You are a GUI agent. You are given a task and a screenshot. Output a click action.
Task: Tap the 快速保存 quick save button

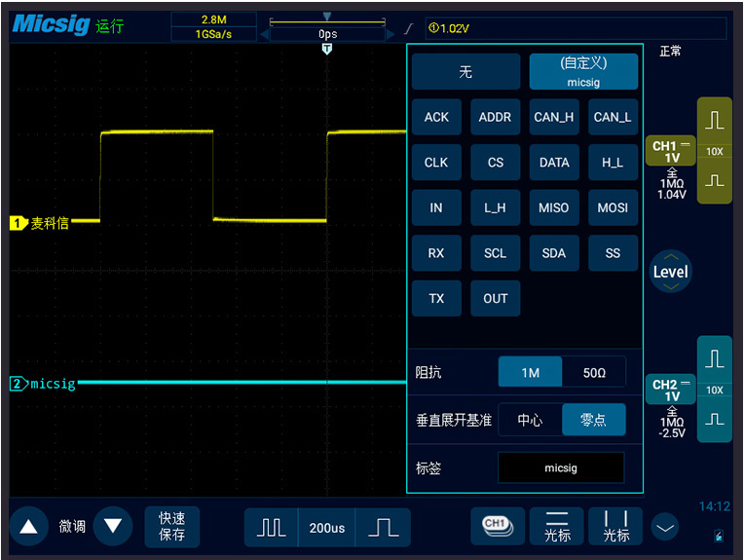171,527
